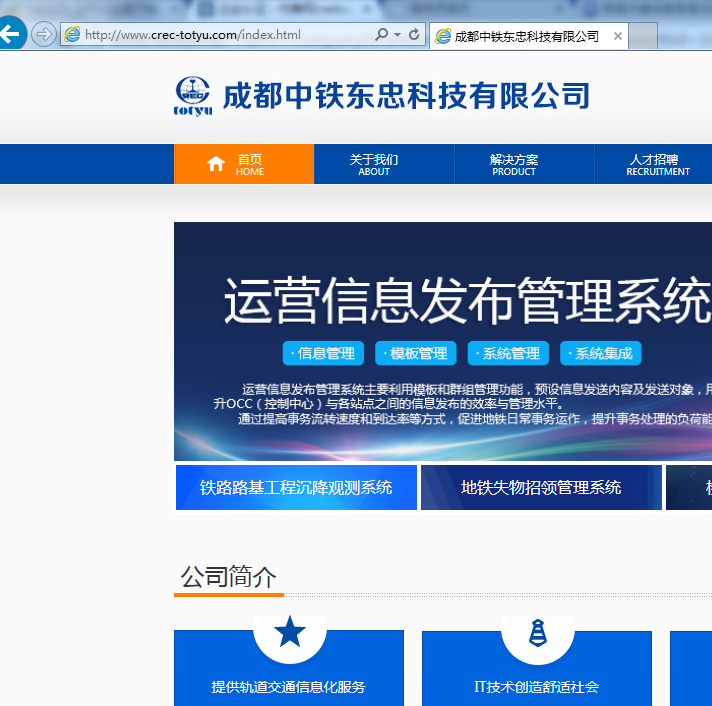
Task: Click the banner description text about OCC
Action: click(x=462, y=404)
